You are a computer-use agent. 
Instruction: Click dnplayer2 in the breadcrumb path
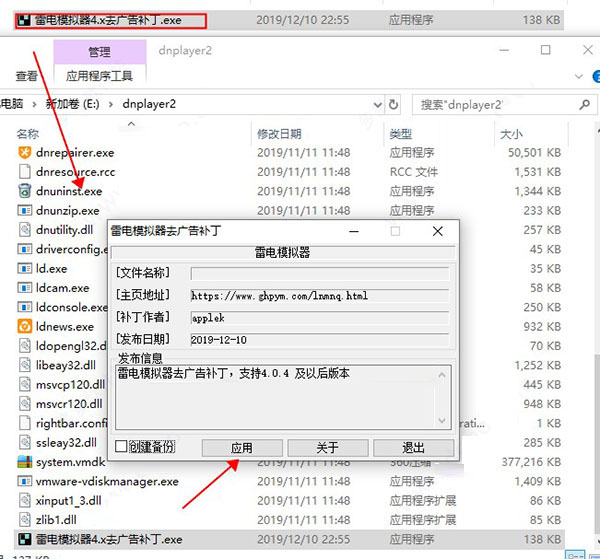tap(149, 104)
